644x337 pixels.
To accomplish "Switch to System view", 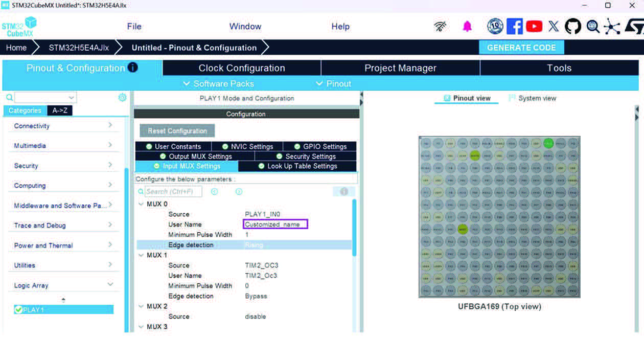I will (533, 98).
